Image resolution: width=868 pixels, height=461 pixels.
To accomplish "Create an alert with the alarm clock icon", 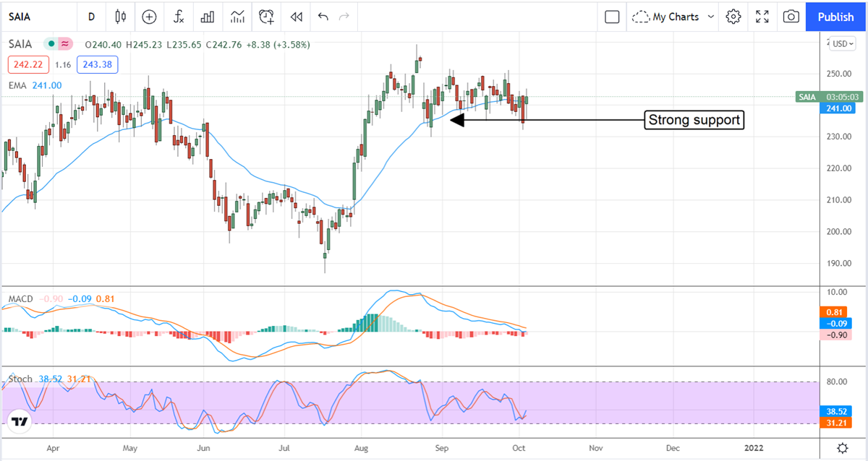I will tap(267, 16).
